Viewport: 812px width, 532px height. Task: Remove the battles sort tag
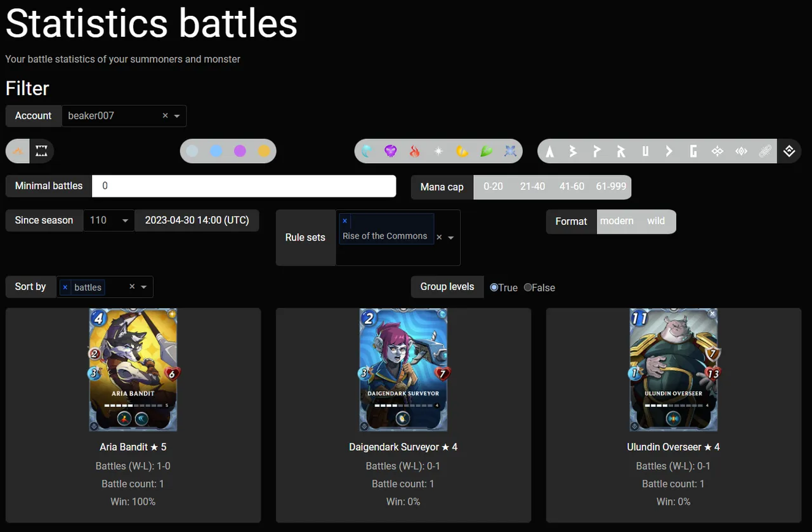click(x=65, y=287)
